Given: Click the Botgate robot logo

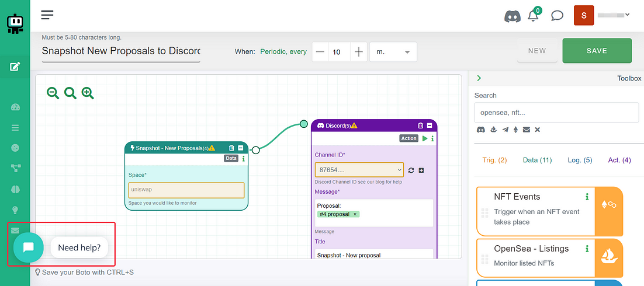Looking at the screenshot, I should [15, 24].
